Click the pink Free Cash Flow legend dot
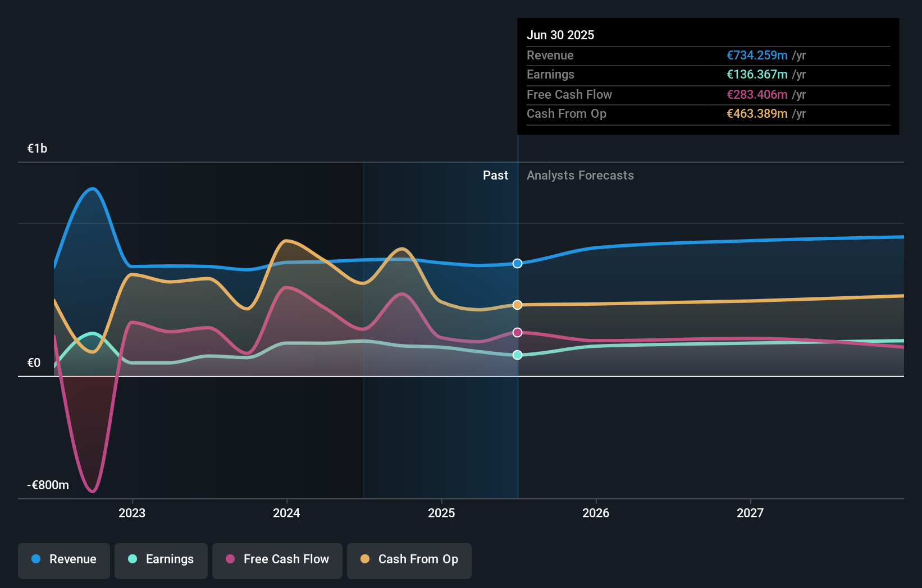 click(x=230, y=559)
